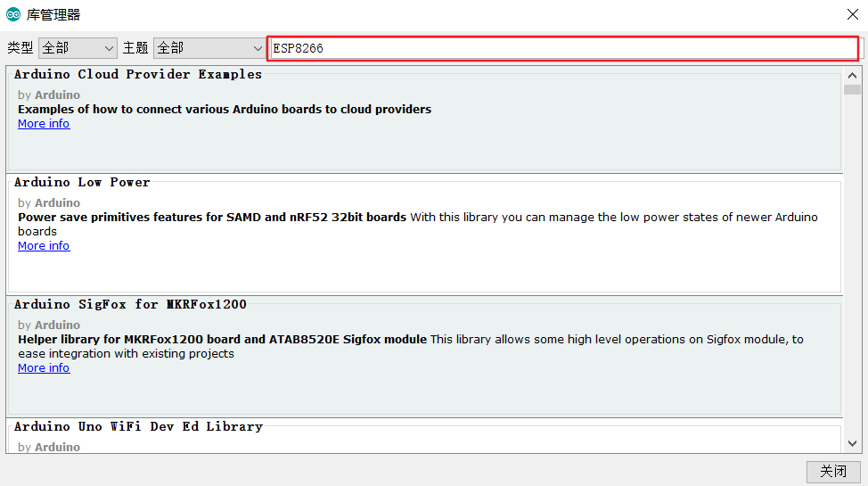The height and width of the screenshot is (486, 868).
Task: Click the 库管理器 window title
Action: point(53,15)
